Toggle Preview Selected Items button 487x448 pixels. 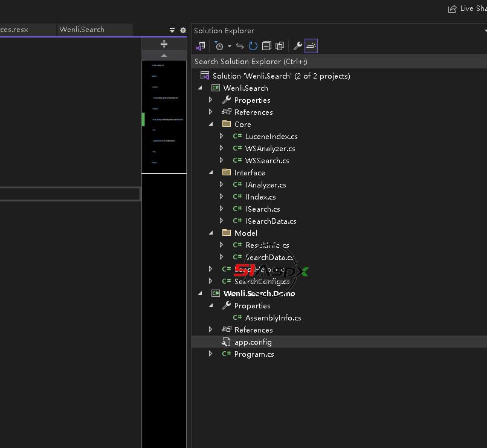point(311,47)
